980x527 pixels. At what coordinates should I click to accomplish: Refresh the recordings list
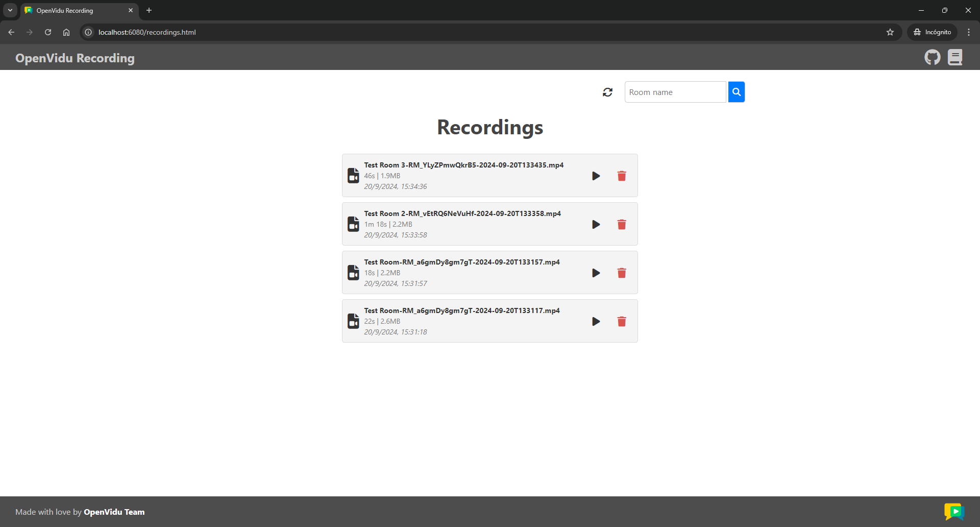[607, 92]
